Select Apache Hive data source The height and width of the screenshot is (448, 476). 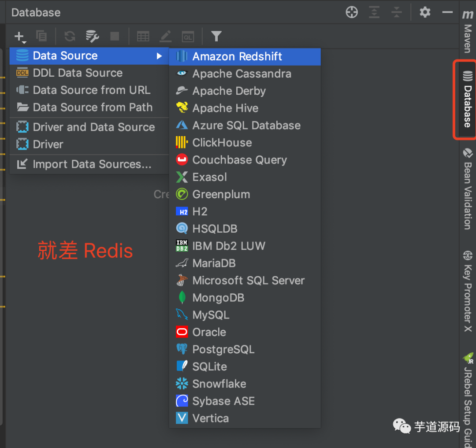click(x=245, y=108)
